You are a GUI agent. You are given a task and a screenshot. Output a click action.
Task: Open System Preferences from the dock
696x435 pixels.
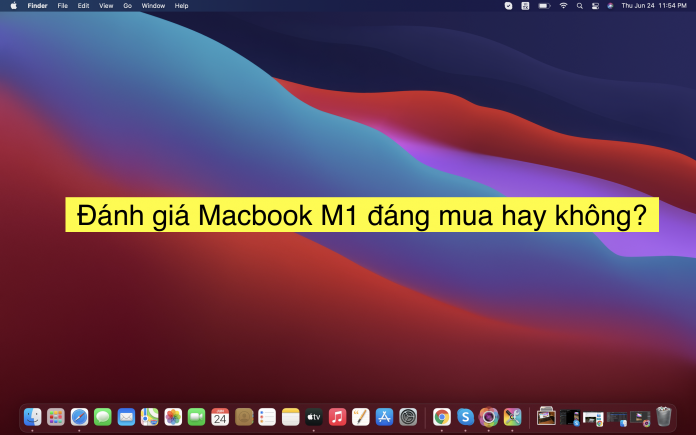click(x=408, y=417)
